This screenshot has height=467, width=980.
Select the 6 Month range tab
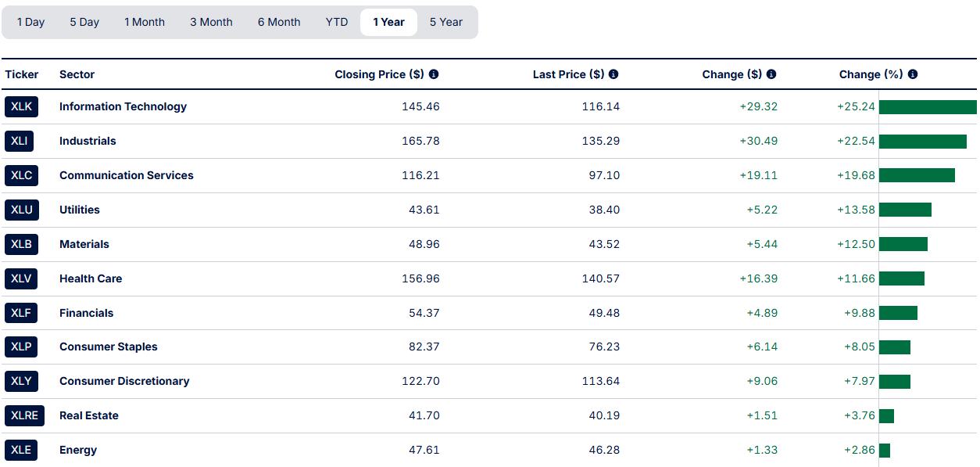pyautogui.click(x=279, y=22)
